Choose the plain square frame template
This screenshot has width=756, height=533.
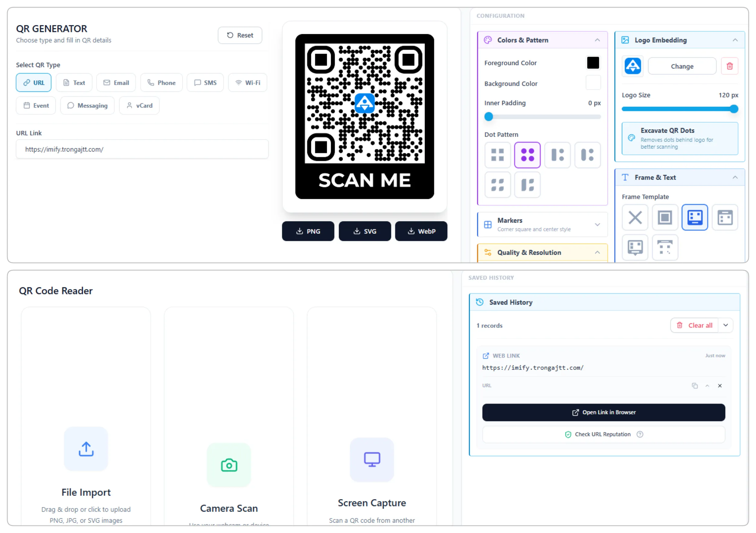665,217
